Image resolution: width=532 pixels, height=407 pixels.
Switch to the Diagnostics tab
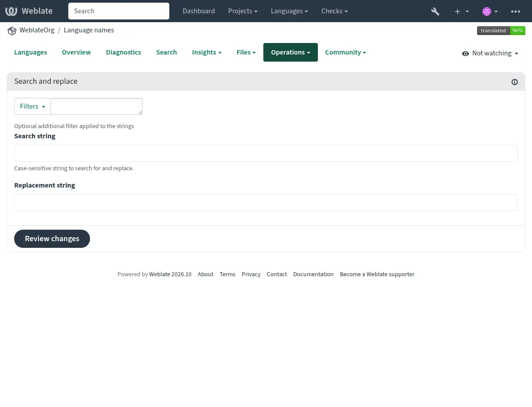coord(123,52)
